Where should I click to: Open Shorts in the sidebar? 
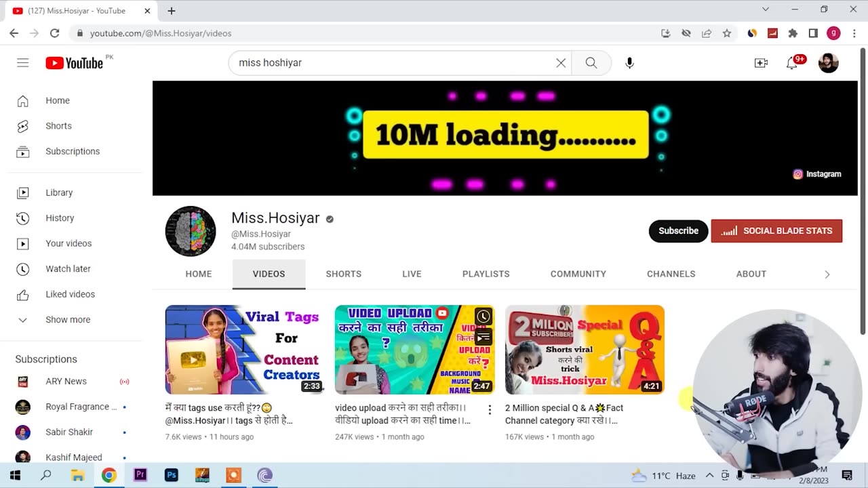point(75,126)
